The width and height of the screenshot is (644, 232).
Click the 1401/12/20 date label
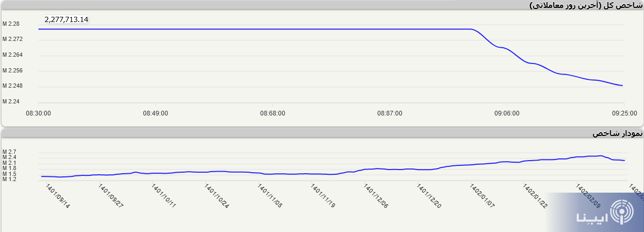pyautogui.click(x=430, y=196)
